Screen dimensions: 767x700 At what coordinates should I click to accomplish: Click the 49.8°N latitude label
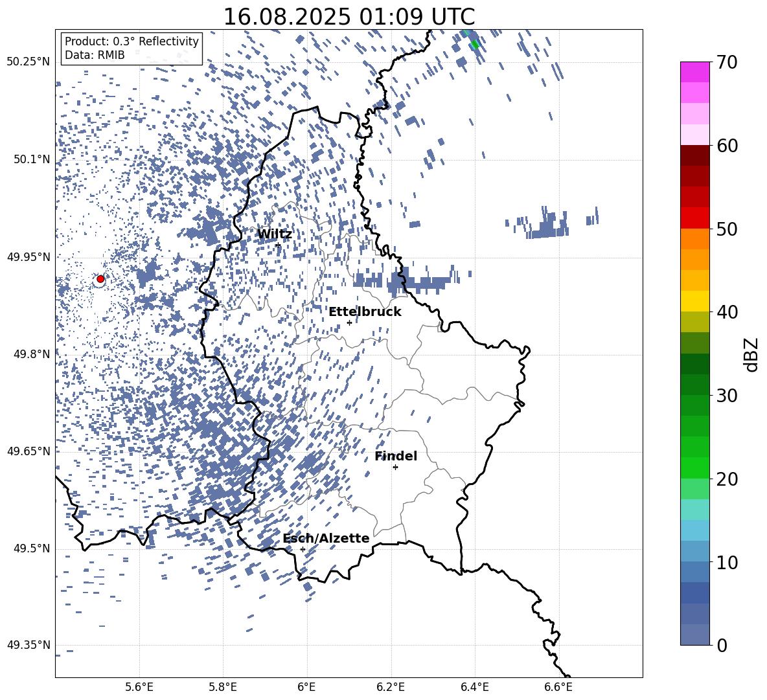pyautogui.click(x=31, y=354)
